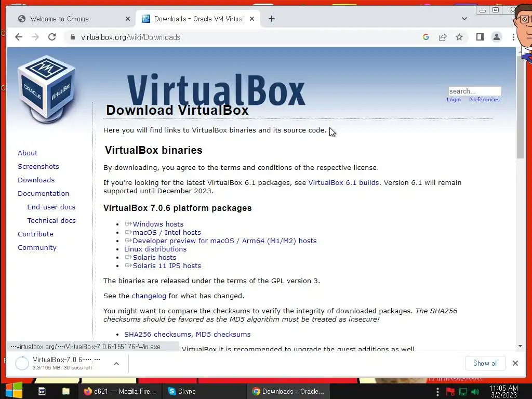Open Downloads in the sidebar
This screenshot has height=399, width=532.
(36, 180)
